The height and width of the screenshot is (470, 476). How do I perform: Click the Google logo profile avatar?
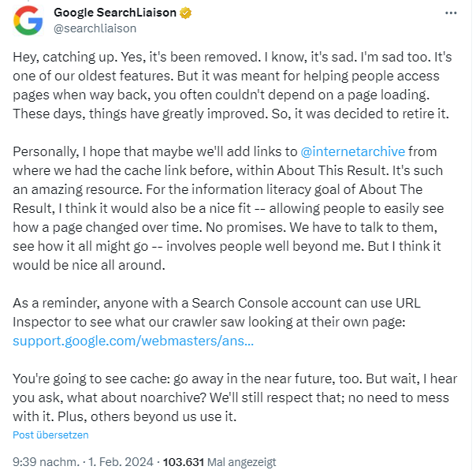(x=29, y=20)
